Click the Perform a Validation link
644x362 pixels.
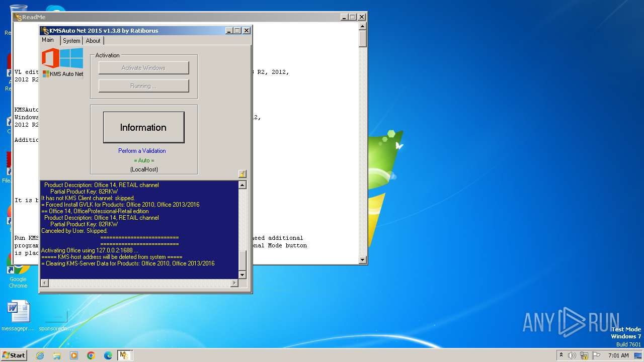(142, 151)
